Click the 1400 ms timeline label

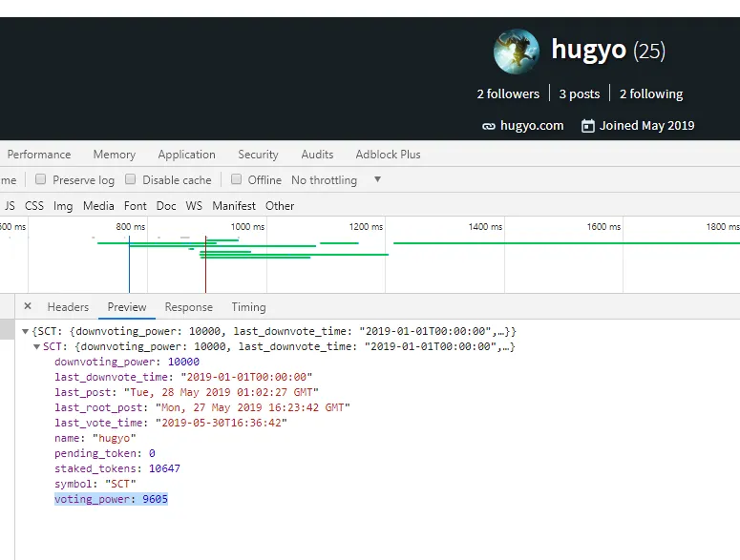tap(485, 227)
